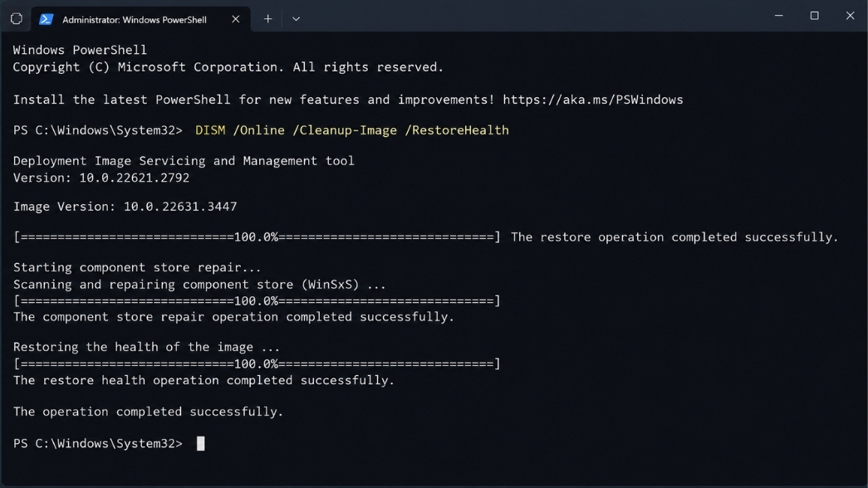Maximize the terminal window
Image resolution: width=868 pixels, height=488 pixels.
814,16
